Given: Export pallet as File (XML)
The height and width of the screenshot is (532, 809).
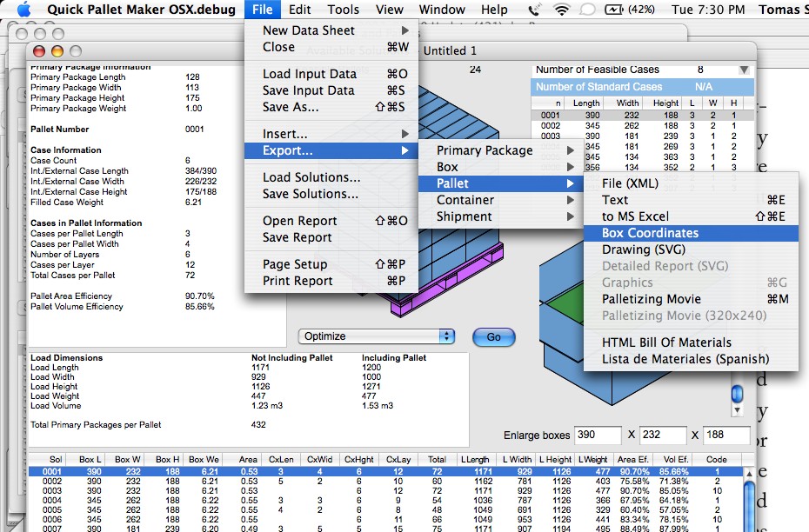Looking at the screenshot, I should [691, 183].
